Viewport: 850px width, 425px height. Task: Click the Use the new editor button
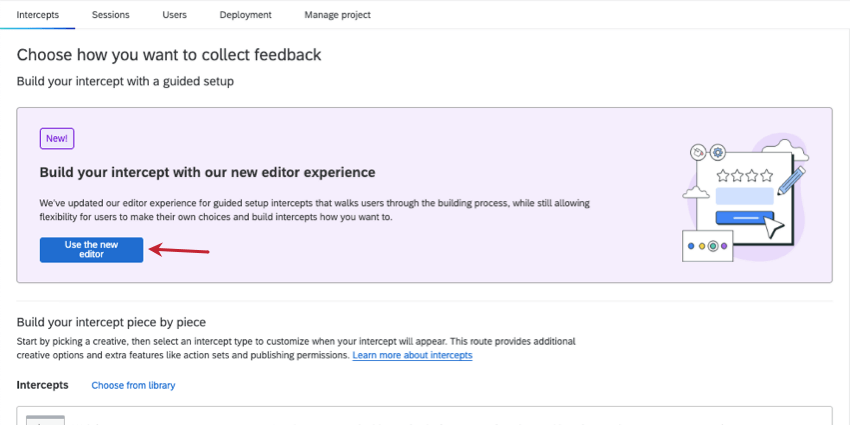point(91,250)
